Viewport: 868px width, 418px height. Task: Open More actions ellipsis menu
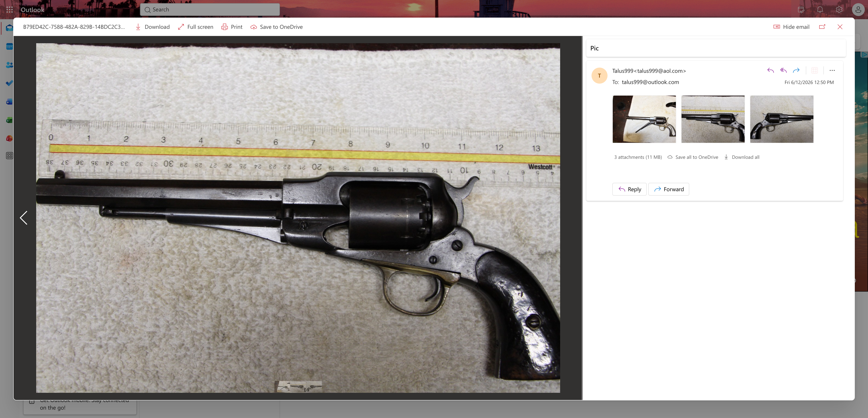832,70
